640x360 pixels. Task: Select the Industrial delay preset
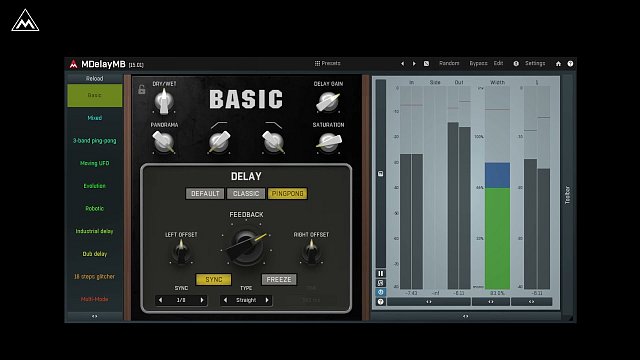[x=95, y=231]
